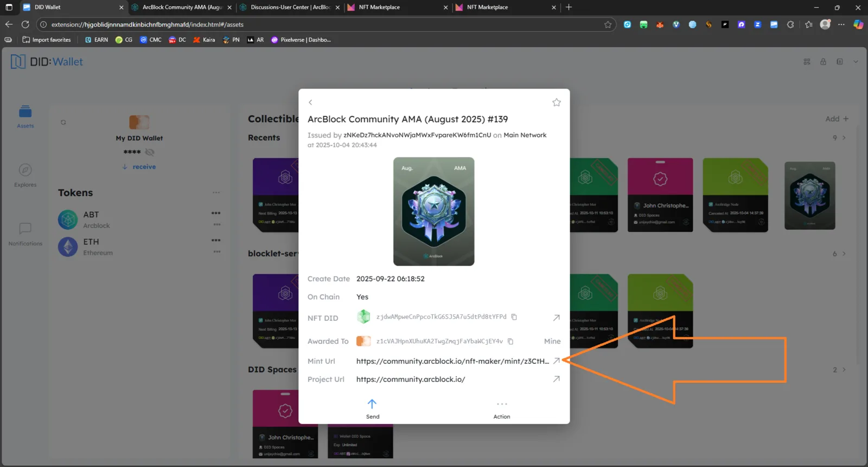Click the address bar URL
868x467 pixels.
pyautogui.click(x=147, y=24)
